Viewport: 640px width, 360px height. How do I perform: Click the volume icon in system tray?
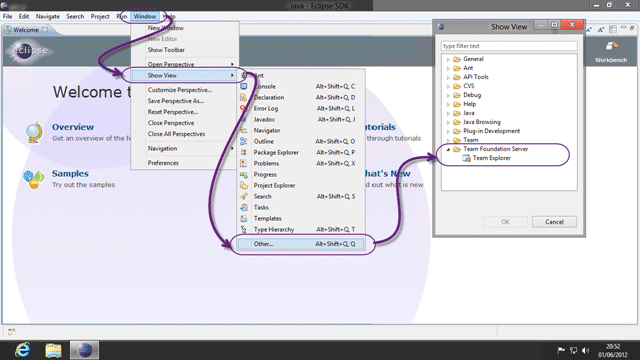click(585, 350)
